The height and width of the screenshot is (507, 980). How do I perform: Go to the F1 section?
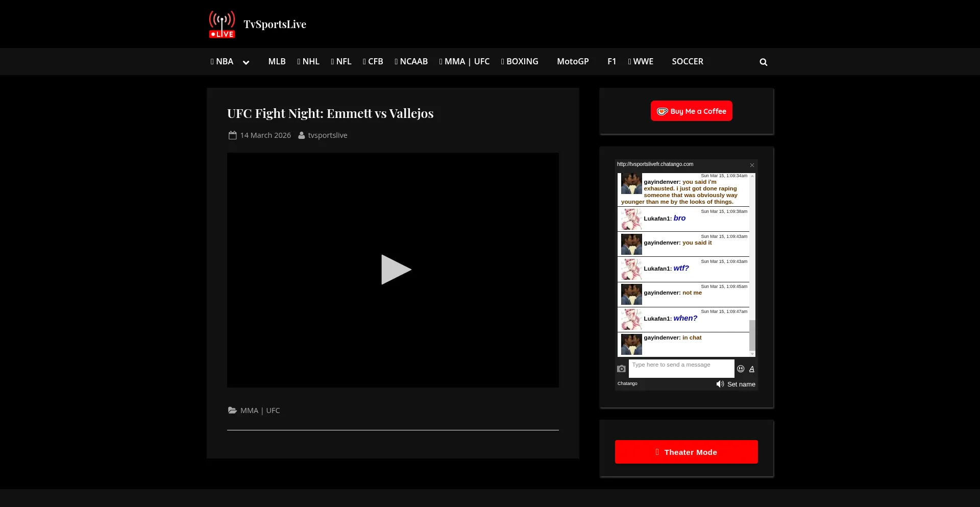612,61
